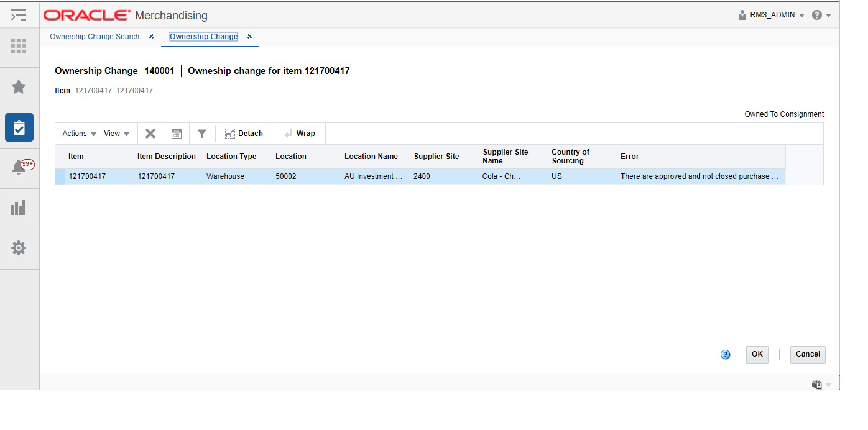Open the help question mark icon in header
The width and height of the screenshot is (868, 430).
point(817,15)
